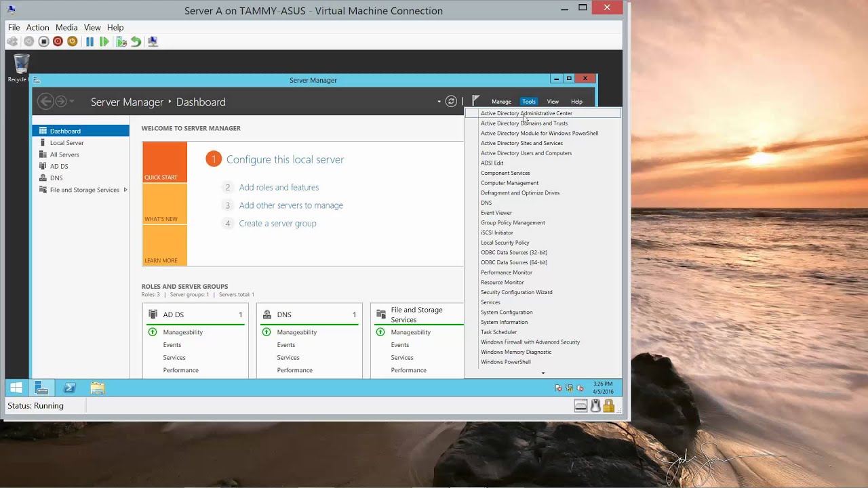The width and height of the screenshot is (868, 488).
Task: Select Dashboard in the sidebar
Action: pyautogui.click(x=80, y=131)
